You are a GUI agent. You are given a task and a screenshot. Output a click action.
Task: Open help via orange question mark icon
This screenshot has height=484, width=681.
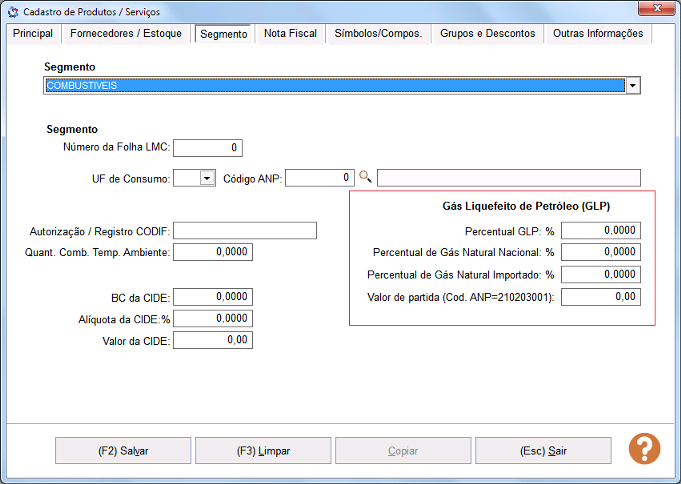pos(644,449)
